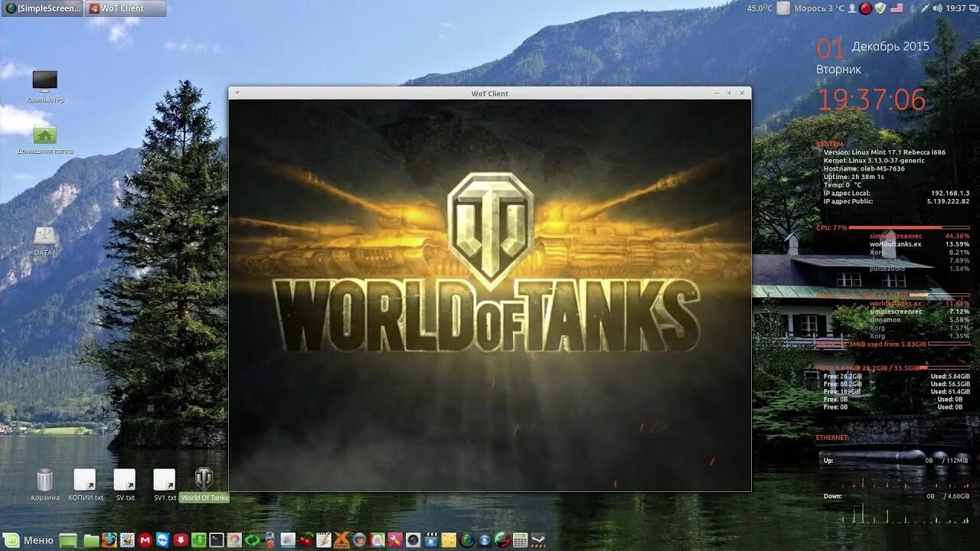This screenshot has width=980, height=551.
Task: Open the Bluetooth tray icon
Action: click(x=912, y=8)
